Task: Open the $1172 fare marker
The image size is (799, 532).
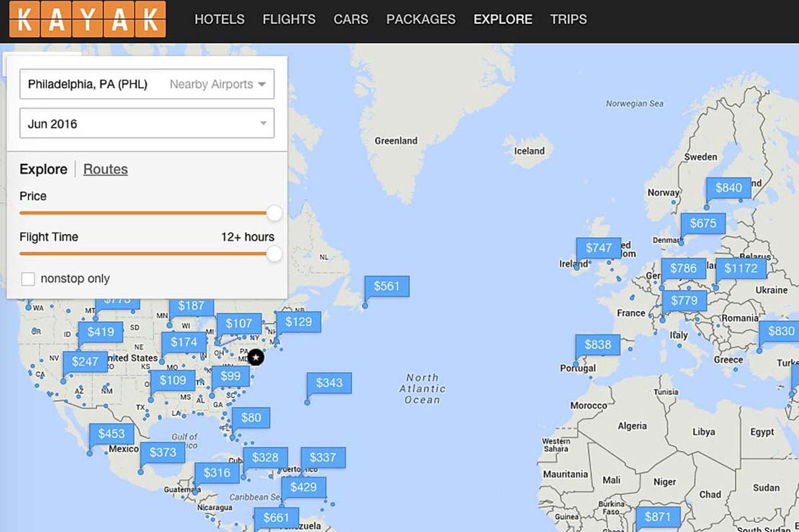Action: pyautogui.click(x=740, y=268)
